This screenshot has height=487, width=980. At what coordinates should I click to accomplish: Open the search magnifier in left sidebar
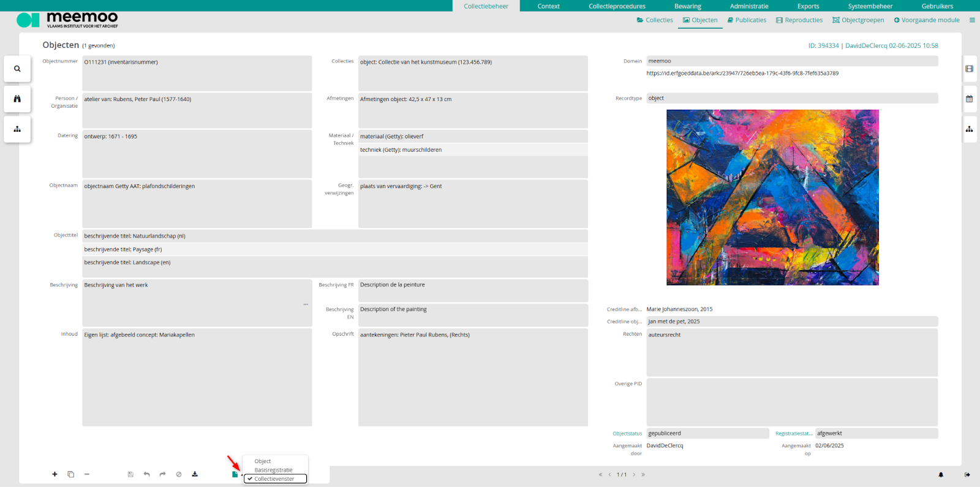point(17,69)
